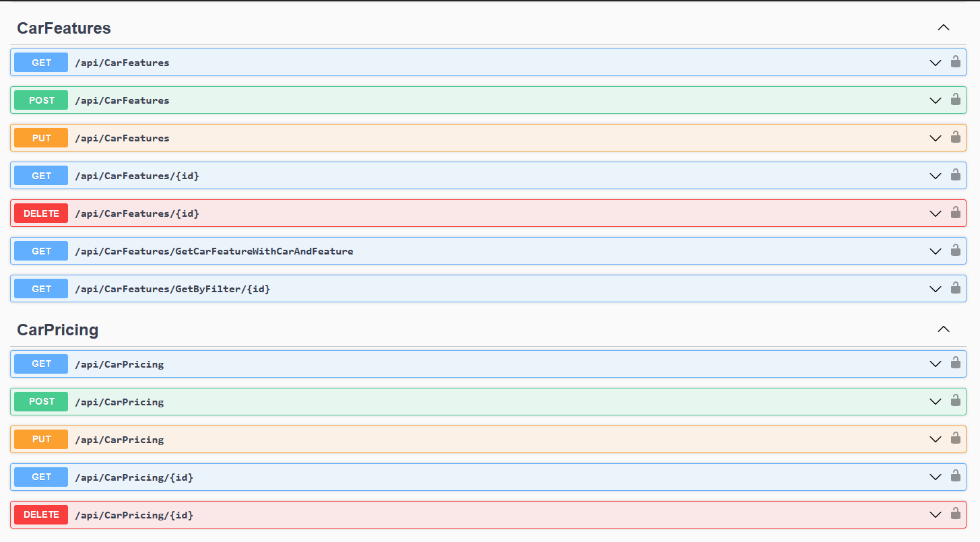Expand GetByFilter/{id} endpoint with its chevron

tap(935, 289)
